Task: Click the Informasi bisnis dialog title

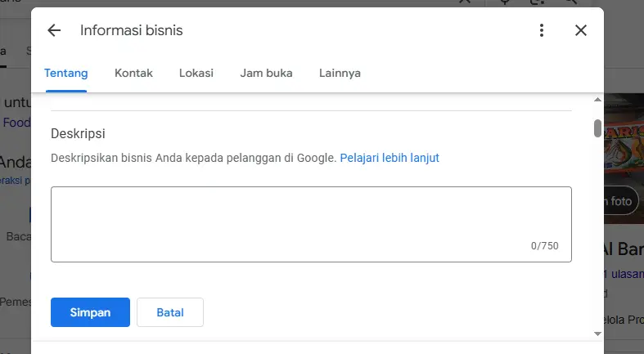Action: pyautogui.click(x=132, y=30)
